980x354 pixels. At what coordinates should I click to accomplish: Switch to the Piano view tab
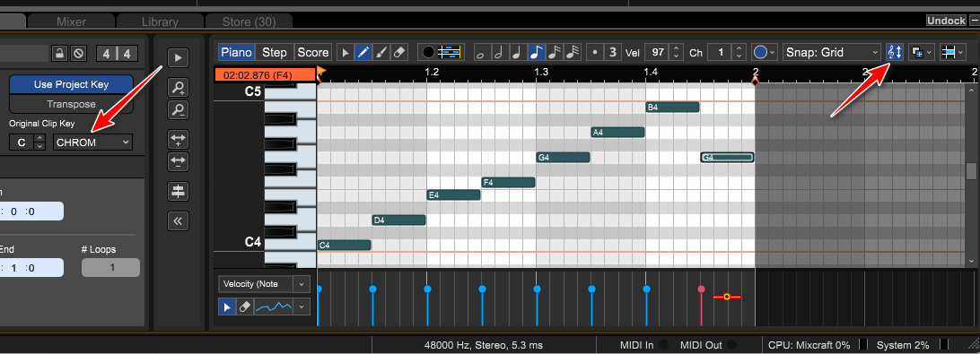236,53
